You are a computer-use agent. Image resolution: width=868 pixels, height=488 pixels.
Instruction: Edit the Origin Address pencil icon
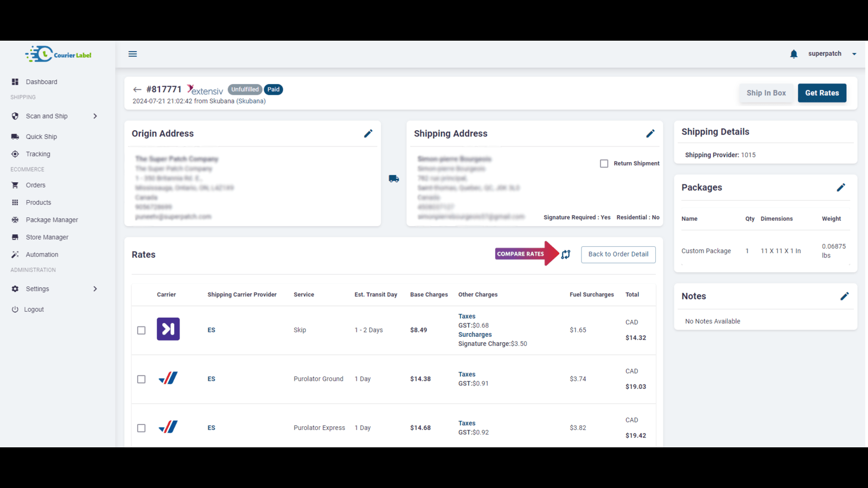coord(368,133)
